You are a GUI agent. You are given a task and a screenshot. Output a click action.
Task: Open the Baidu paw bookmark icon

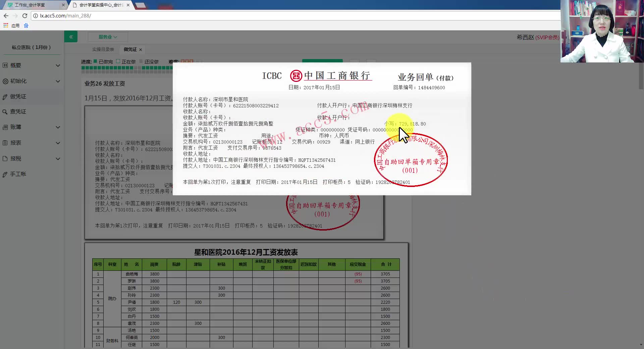[26, 26]
